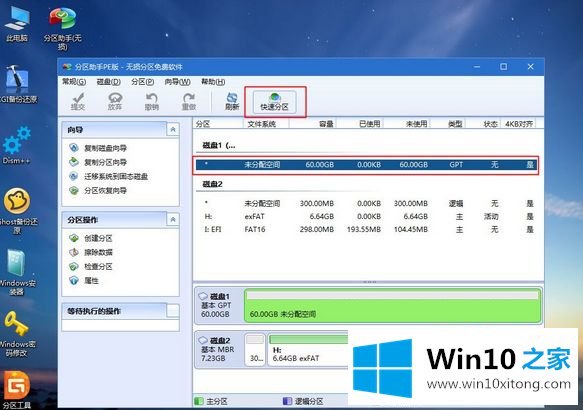Screen dimensions: 583x410
Task: Click the 快速分区 toolbar button
Action: [274, 101]
